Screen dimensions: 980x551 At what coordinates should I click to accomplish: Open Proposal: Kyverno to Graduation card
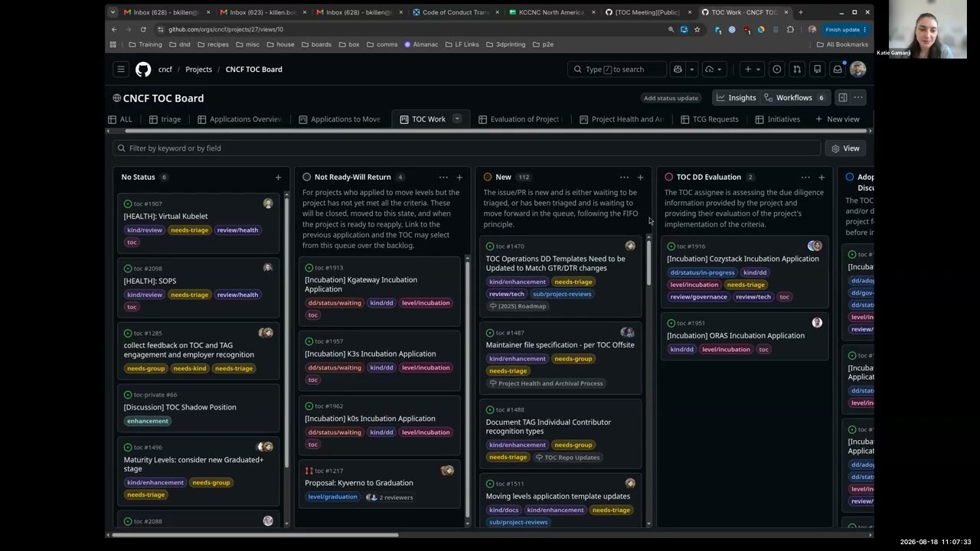coord(358,483)
